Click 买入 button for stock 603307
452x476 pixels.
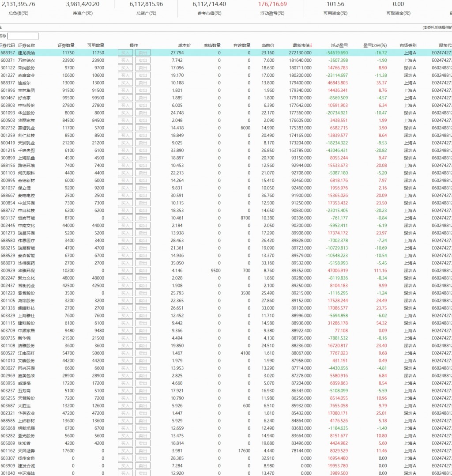[125, 458]
